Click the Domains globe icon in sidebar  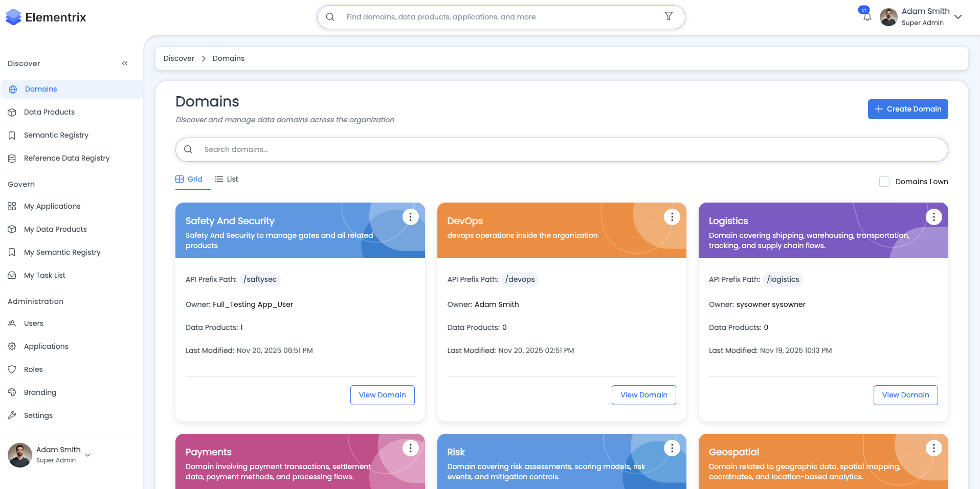(13, 89)
